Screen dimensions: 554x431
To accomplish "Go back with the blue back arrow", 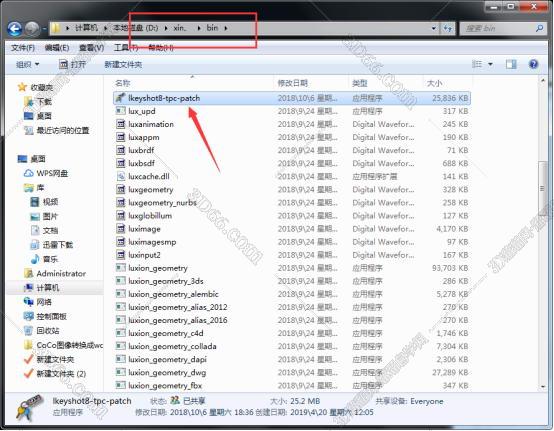I will click(x=14, y=29).
